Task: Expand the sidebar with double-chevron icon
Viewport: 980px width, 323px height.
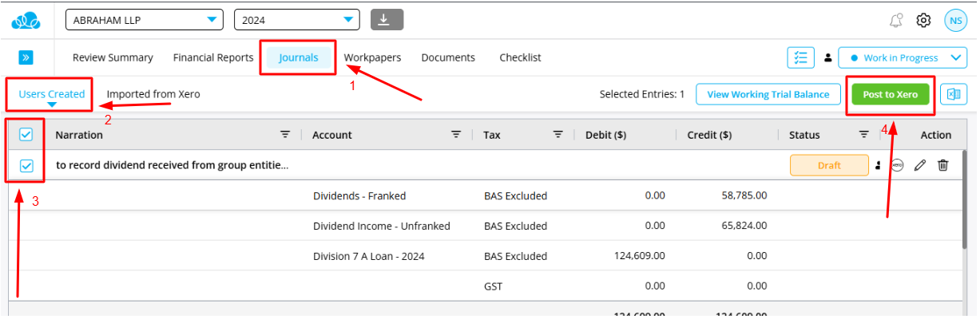Action: (26, 57)
